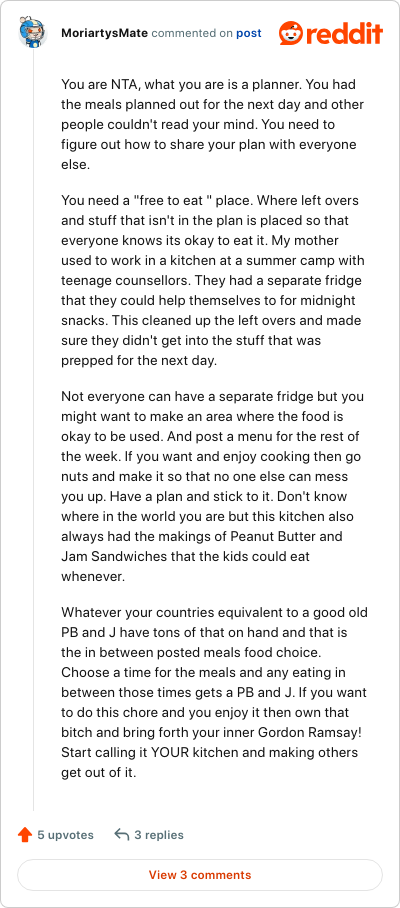400x908 pixels.
Task: Click the "commented on" header text
Action: (192, 34)
